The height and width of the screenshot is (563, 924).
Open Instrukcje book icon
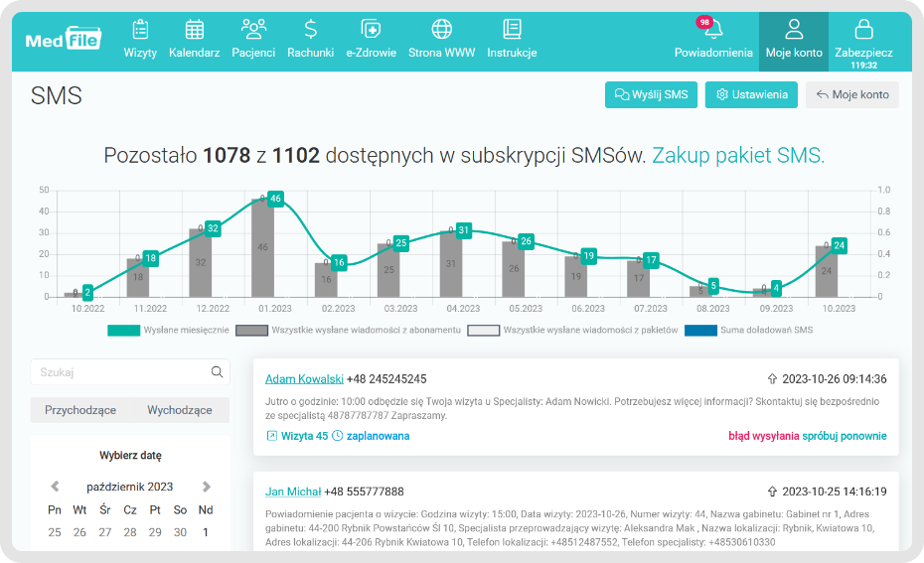512,30
